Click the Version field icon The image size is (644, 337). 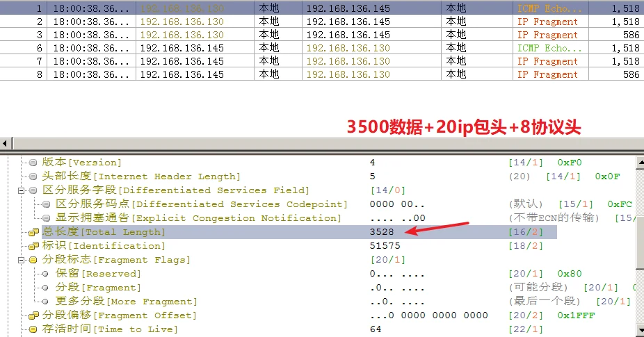pyautogui.click(x=33, y=163)
